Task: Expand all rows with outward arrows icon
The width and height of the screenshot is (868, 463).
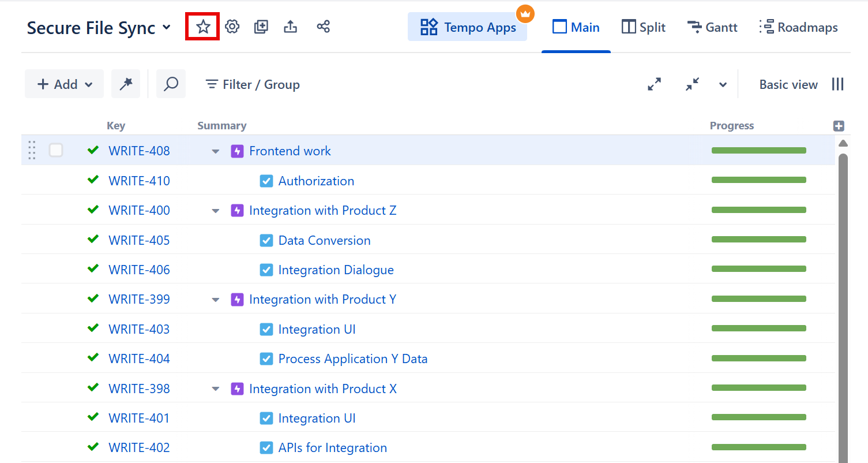Action: tap(654, 84)
